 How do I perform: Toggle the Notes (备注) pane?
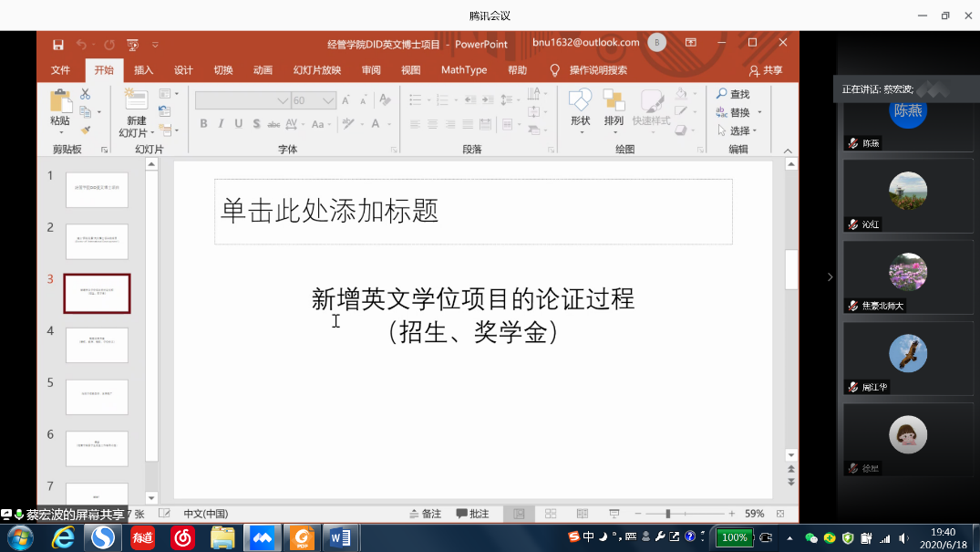(425, 514)
